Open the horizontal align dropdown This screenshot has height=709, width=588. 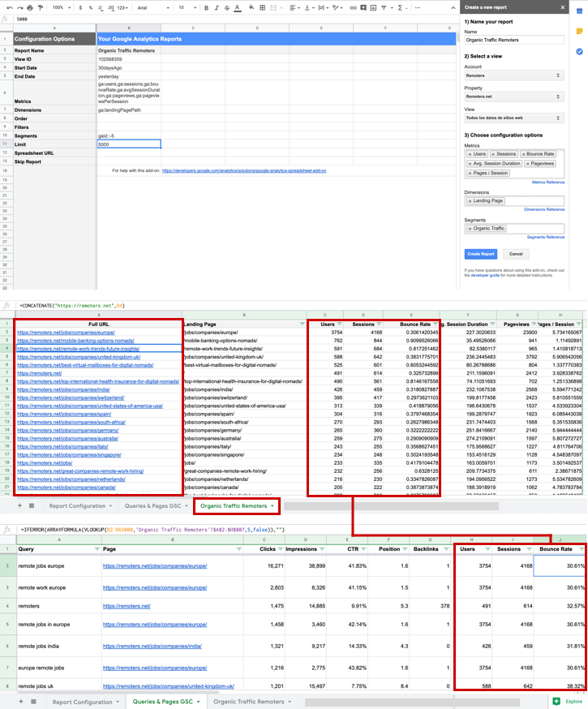(x=294, y=7)
